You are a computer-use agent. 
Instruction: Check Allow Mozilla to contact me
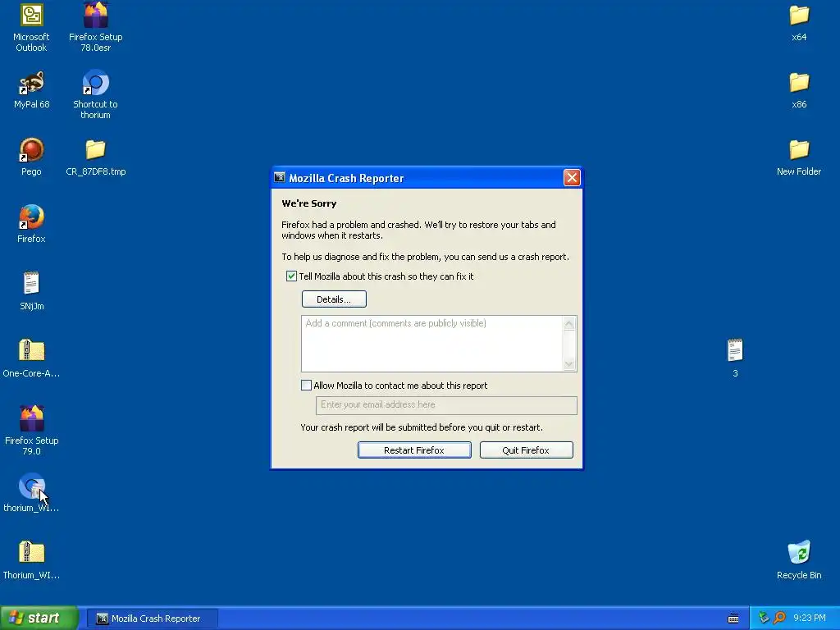click(x=307, y=386)
